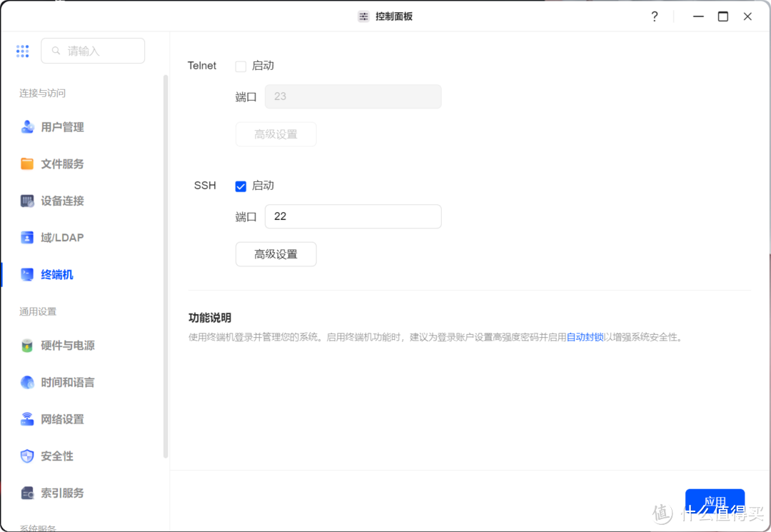Open the 用户管理 user management icon
Image resolution: width=771 pixels, height=532 pixels.
tap(27, 127)
